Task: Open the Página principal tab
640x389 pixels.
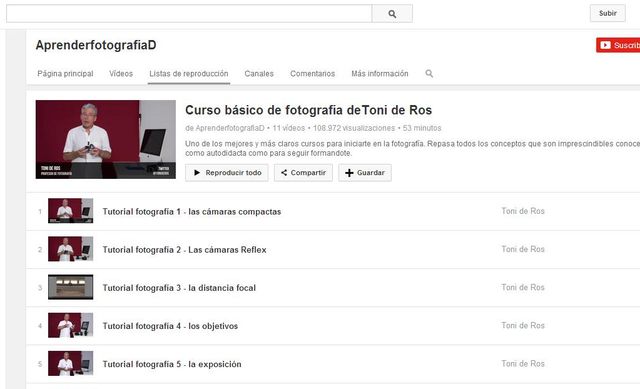Action: pos(65,73)
